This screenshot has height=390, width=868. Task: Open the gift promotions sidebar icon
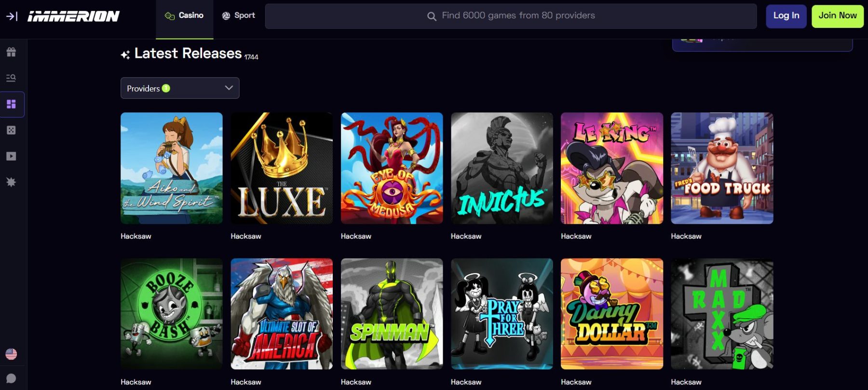[11, 52]
